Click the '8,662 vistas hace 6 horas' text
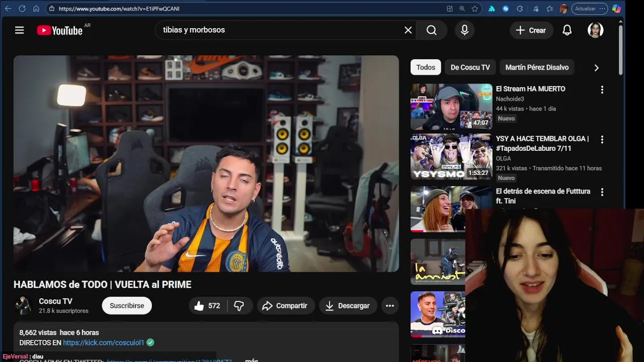The image size is (644, 362). pos(59,332)
